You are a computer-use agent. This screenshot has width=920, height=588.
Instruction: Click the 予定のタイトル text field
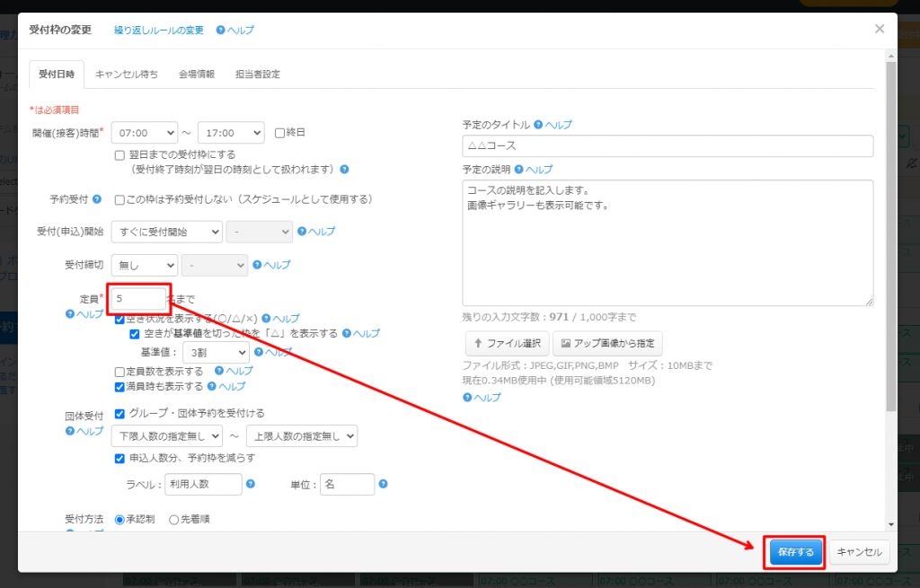668,145
